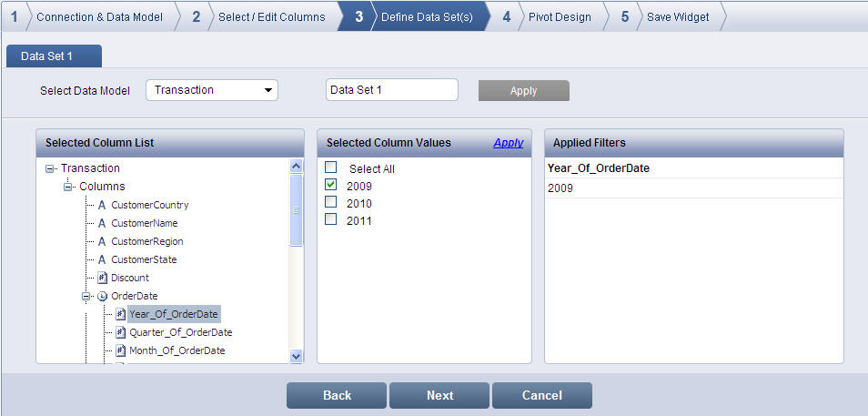
Task: Click the numeric icon beside Quarter_Of_OrderDate
Action: [x=120, y=332]
